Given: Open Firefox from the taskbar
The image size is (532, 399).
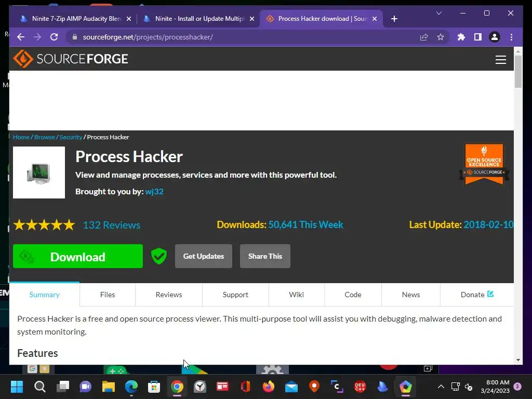Looking at the screenshot, I should [268, 387].
